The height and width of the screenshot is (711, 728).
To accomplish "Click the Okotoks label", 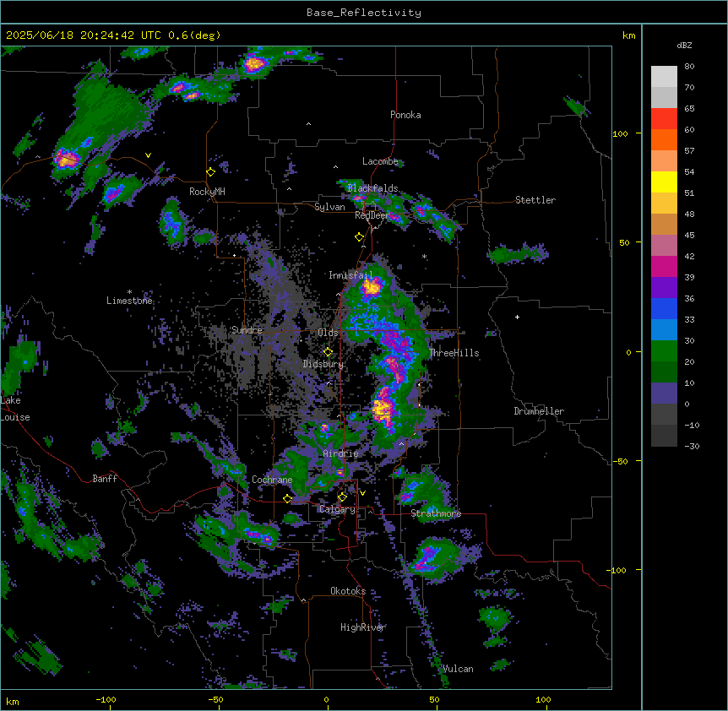I will (348, 591).
